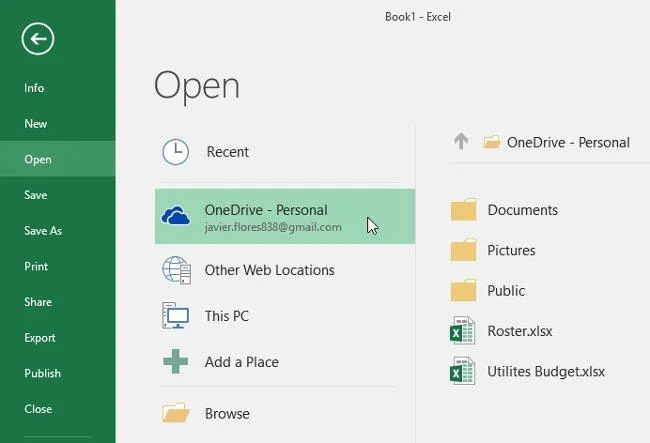Select Close in the sidebar

pyautogui.click(x=38, y=409)
